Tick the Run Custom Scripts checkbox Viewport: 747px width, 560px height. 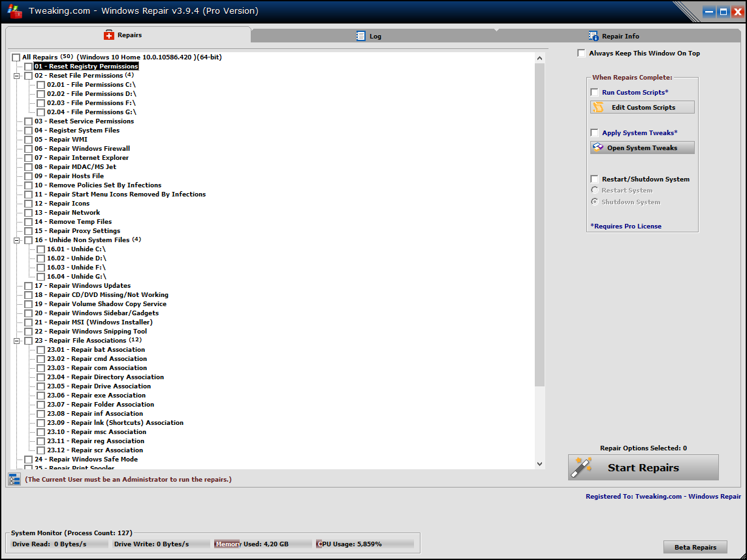pyautogui.click(x=595, y=93)
